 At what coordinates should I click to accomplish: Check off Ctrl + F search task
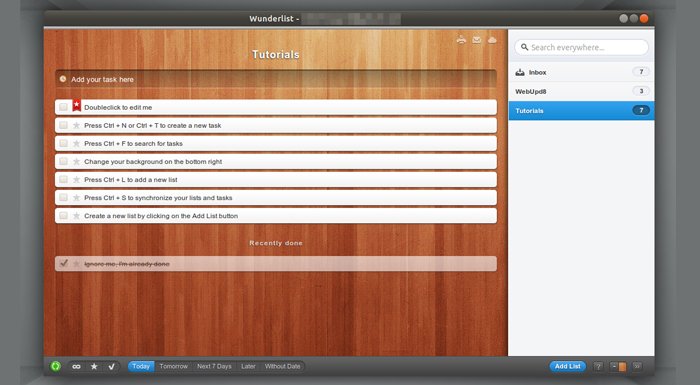(x=63, y=143)
